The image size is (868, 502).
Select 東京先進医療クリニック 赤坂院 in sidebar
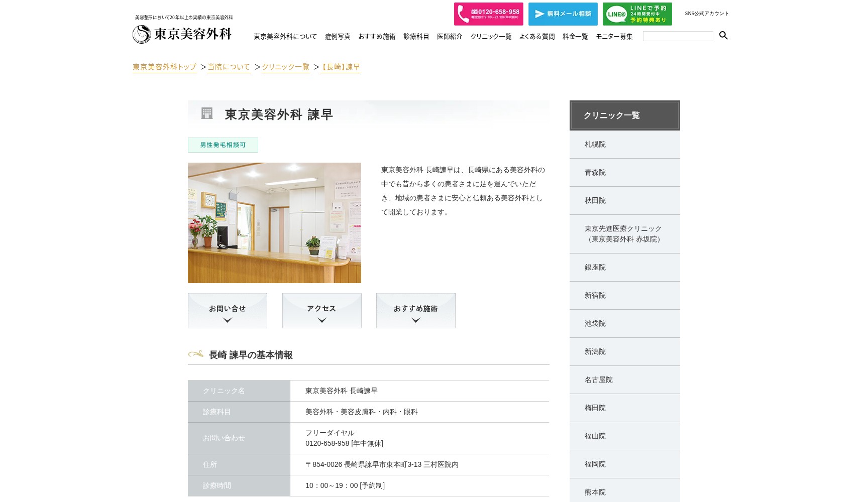[625, 234]
